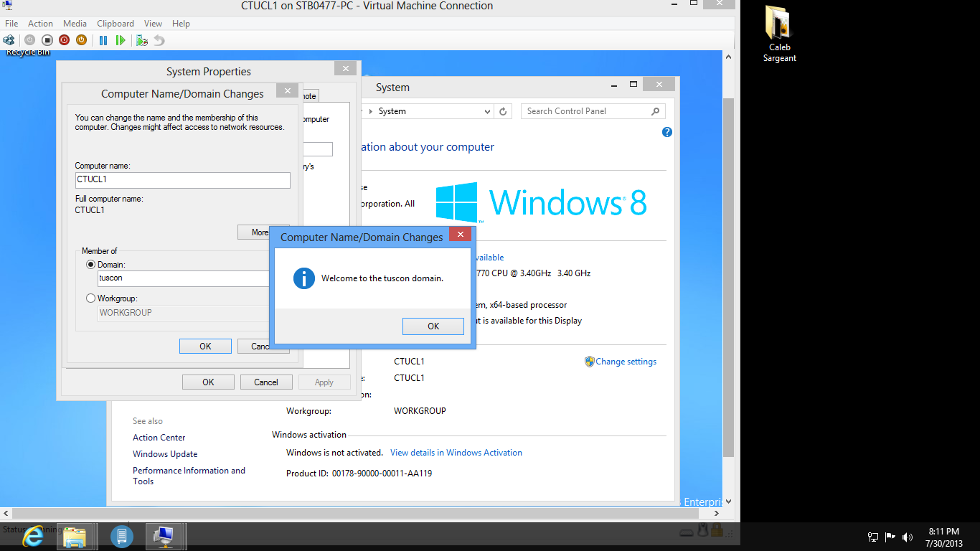The width and height of the screenshot is (980, 551).
Task: Click the Computer name text field
Action: (183, 179)
